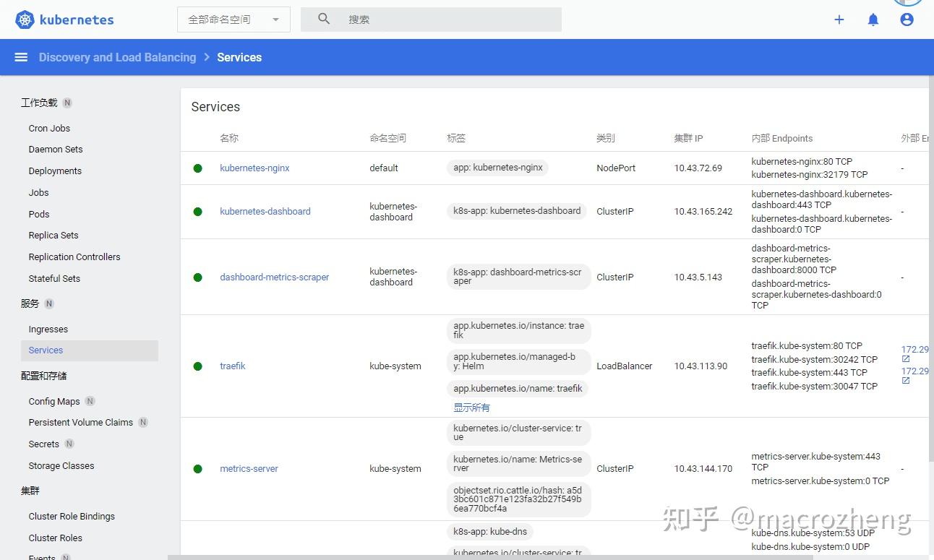Open the kubernetes-dashboard service details
This screenshot has height=560, width=934.
coord(265,211)
